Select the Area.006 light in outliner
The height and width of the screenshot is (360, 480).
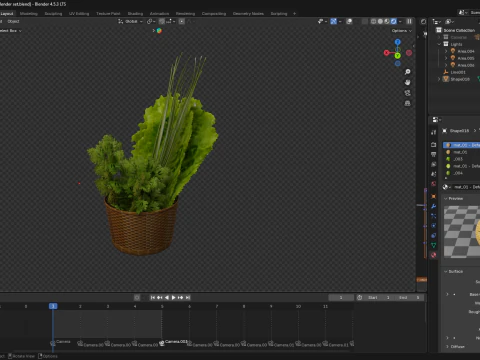tap(466, 65)
